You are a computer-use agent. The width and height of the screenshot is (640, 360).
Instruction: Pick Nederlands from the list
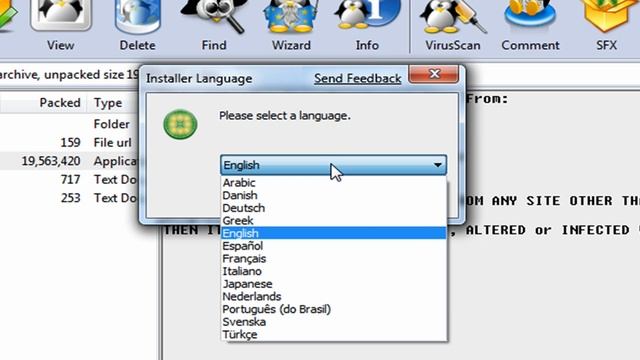click(x=333, y=296)
